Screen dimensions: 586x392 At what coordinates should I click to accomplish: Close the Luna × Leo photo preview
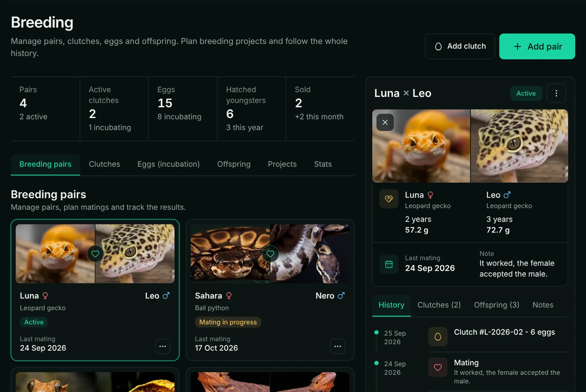pyautogui.click(x=385, y=122)
